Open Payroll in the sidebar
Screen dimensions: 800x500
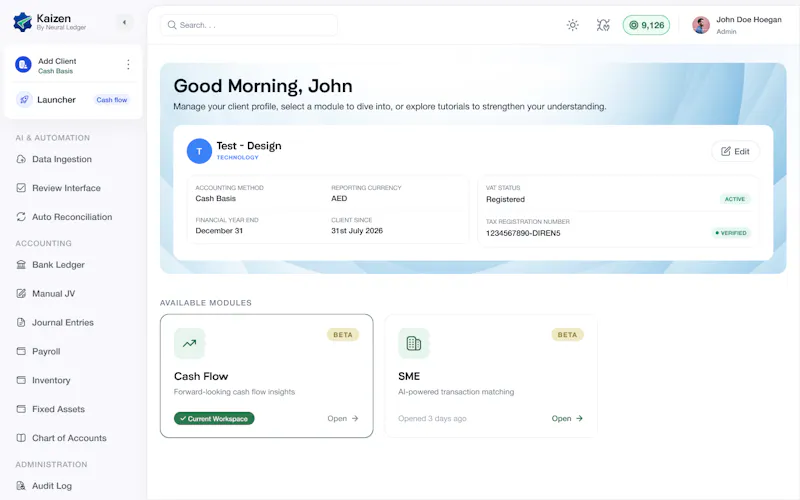click(x=46, y=351)
